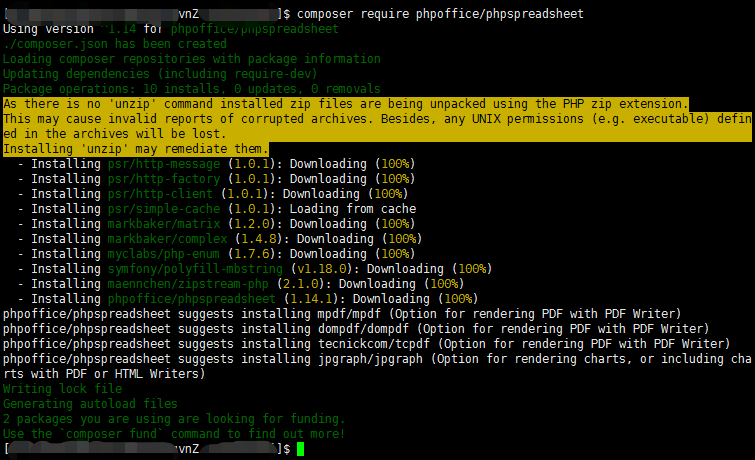Click package name psr/http-factory
This screenshot has height=460, width=755.
point(164,179)
